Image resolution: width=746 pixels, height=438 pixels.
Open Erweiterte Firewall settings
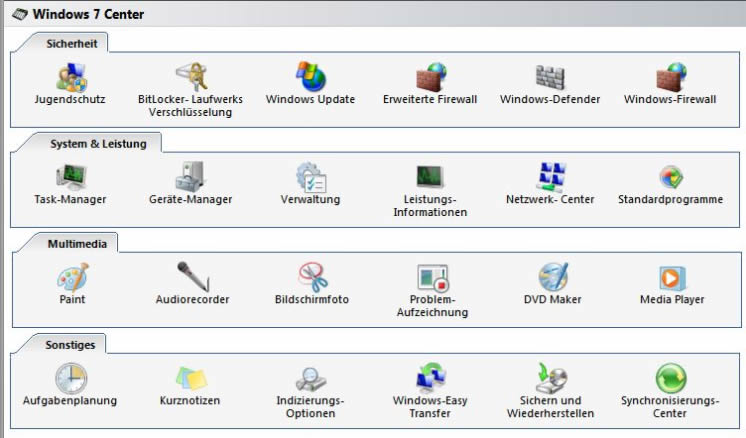(x=431, y=78)
